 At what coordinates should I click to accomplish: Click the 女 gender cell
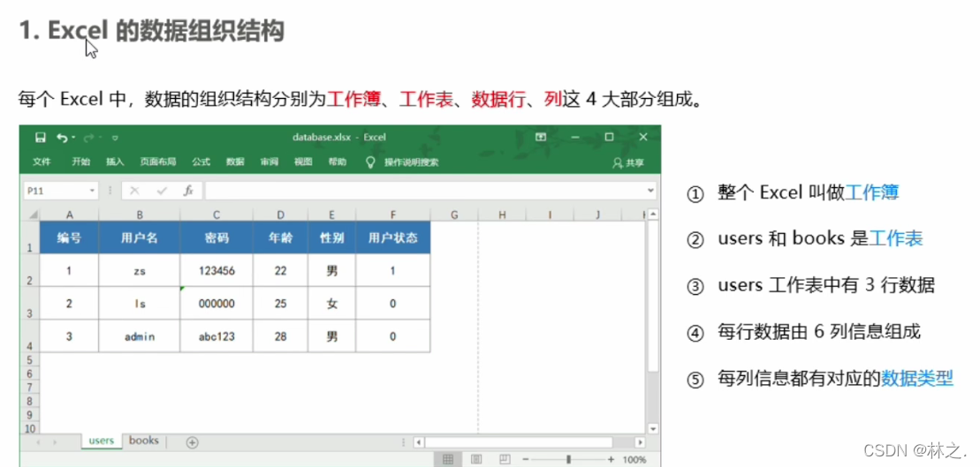tap(332, 304)
